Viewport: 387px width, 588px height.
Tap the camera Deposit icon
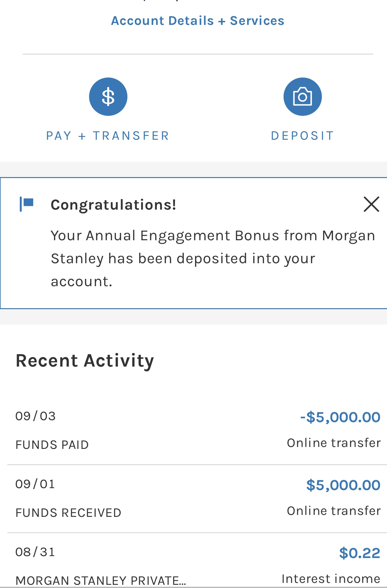(x=302, y=97)
